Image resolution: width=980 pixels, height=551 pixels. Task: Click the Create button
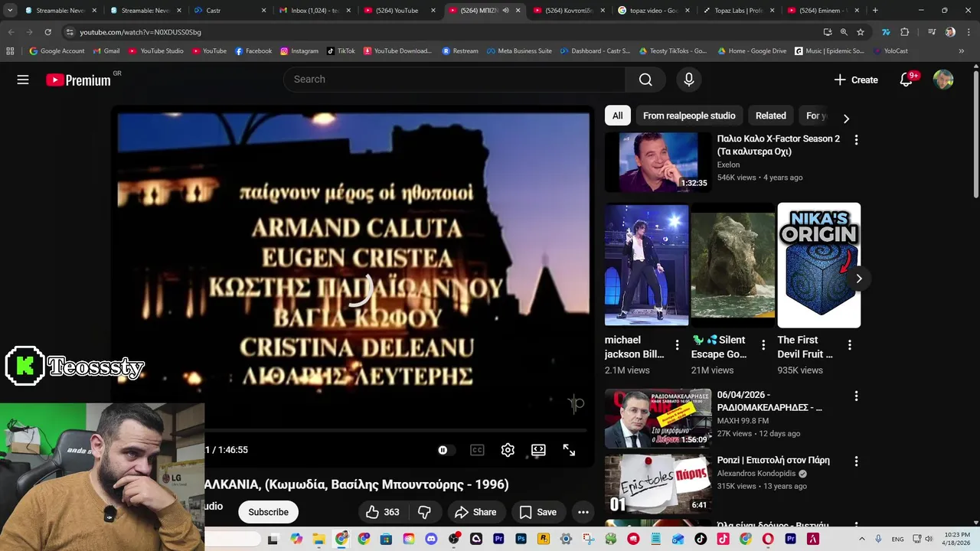point(856,80)
